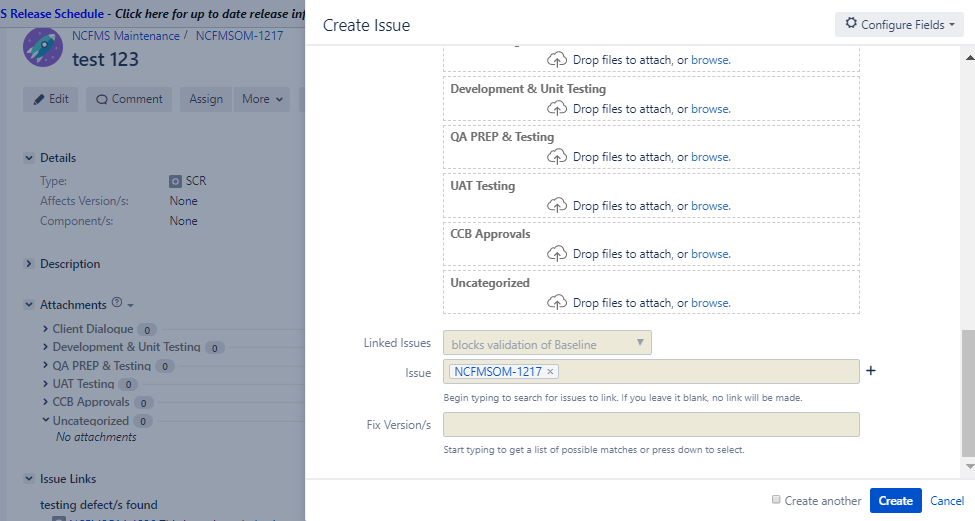Collapse the Attachments section
The image size is (975, 521).
point(29,305)
